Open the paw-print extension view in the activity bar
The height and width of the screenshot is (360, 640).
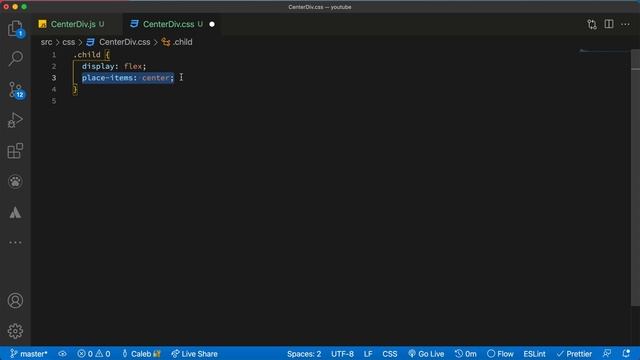(15, 181)
